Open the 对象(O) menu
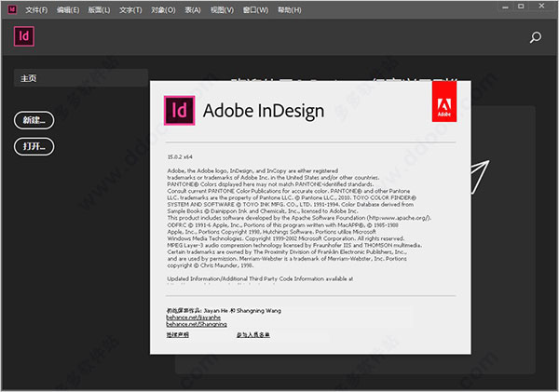 click(163, 10)
